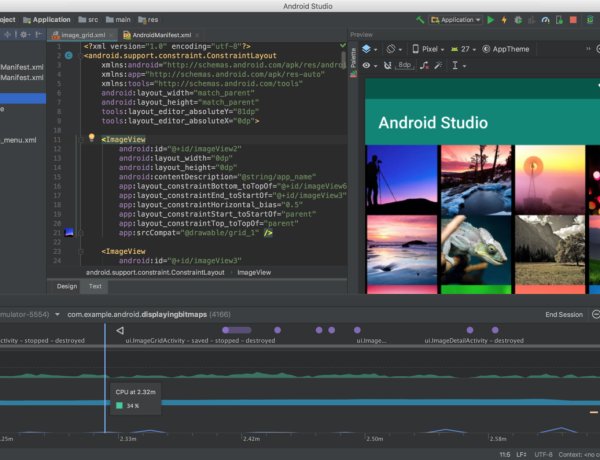
Task: Click the LF line separator in status bar
Action: [521, 455]
